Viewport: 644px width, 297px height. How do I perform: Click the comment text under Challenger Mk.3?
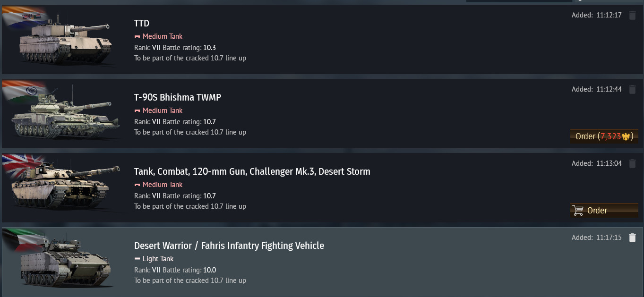coord(190,206)
